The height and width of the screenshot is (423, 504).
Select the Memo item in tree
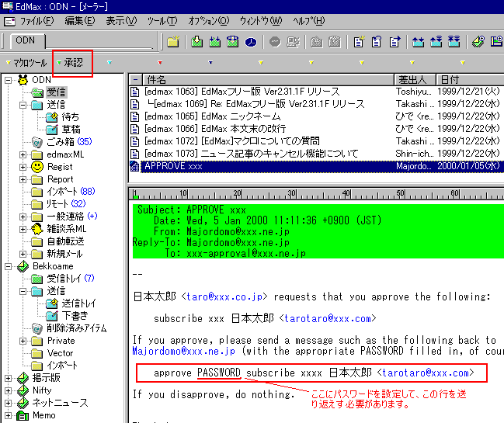pyautogui.click(x=43, y=415)
